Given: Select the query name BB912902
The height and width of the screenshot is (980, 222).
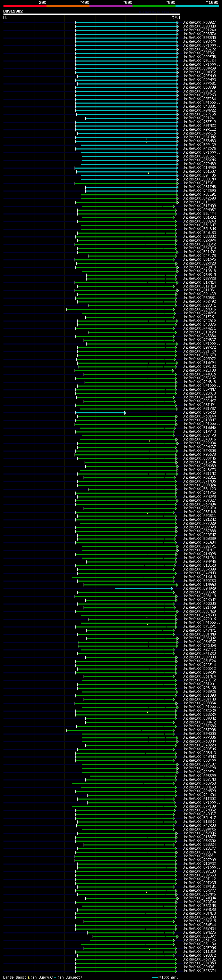Looking at the screenshot, I should click(x=13, y=11).
